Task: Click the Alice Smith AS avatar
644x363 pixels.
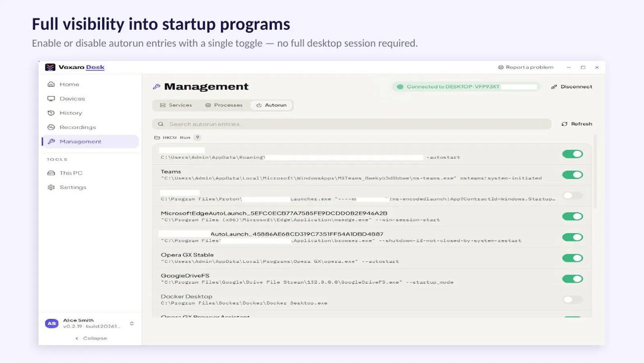Action: 52,323
